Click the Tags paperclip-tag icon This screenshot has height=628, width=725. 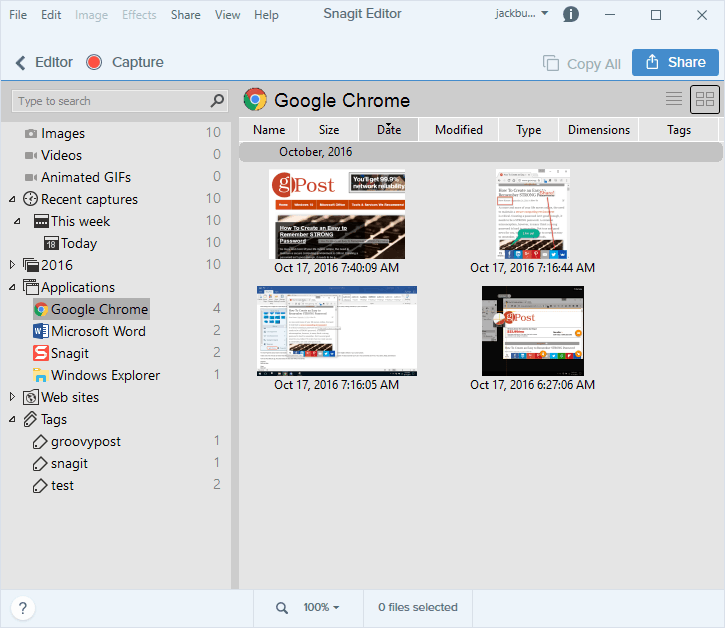click(x=31, y=419)
